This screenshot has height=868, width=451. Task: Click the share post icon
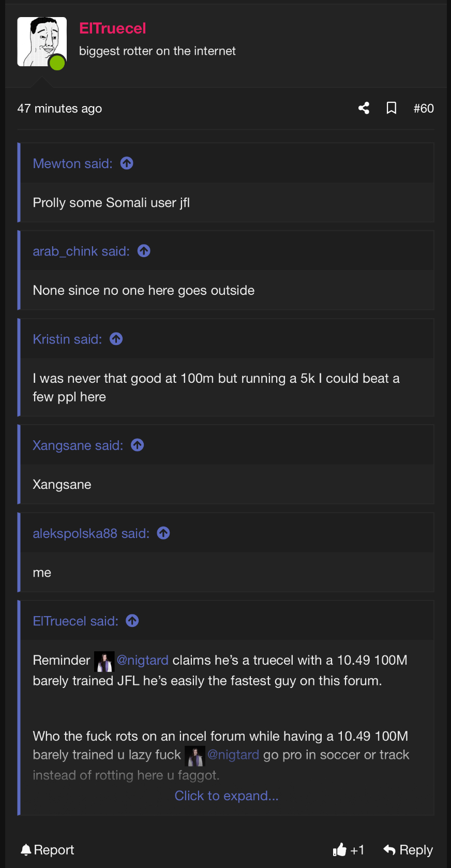point(364,108)
